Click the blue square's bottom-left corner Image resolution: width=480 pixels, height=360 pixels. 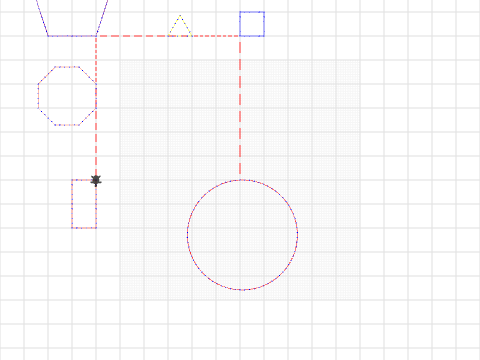click(240, 36)
